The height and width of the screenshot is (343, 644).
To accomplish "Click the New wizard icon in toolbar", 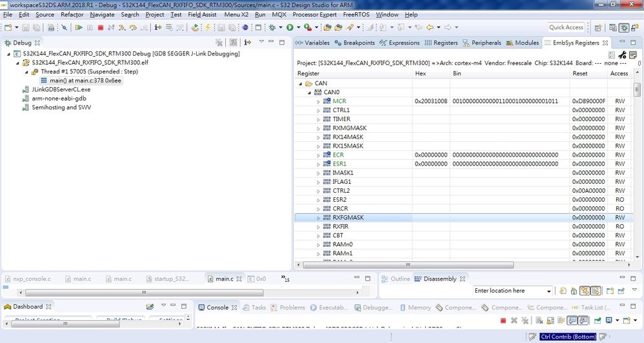I will click(x=8, y=28).
